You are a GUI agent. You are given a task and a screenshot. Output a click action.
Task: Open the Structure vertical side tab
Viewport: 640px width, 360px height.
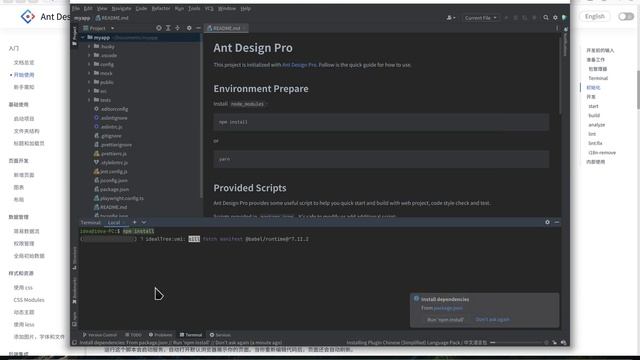click(x=74, y=258)
